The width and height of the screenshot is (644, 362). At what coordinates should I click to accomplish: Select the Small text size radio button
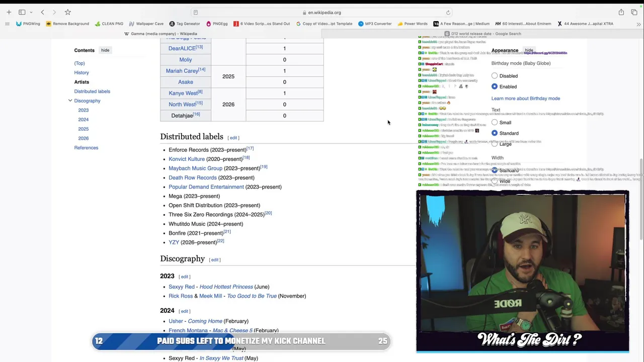point(495,122)
